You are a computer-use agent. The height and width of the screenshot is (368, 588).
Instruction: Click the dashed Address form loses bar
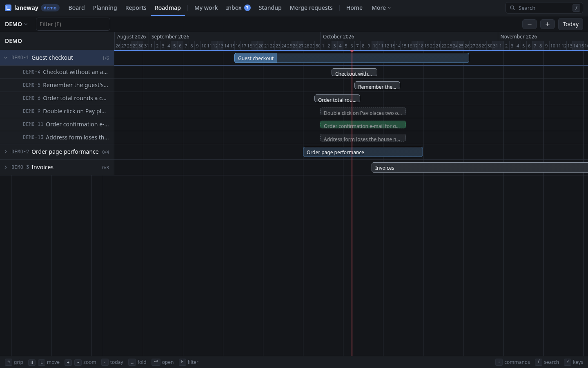click(x=363, y=138)
